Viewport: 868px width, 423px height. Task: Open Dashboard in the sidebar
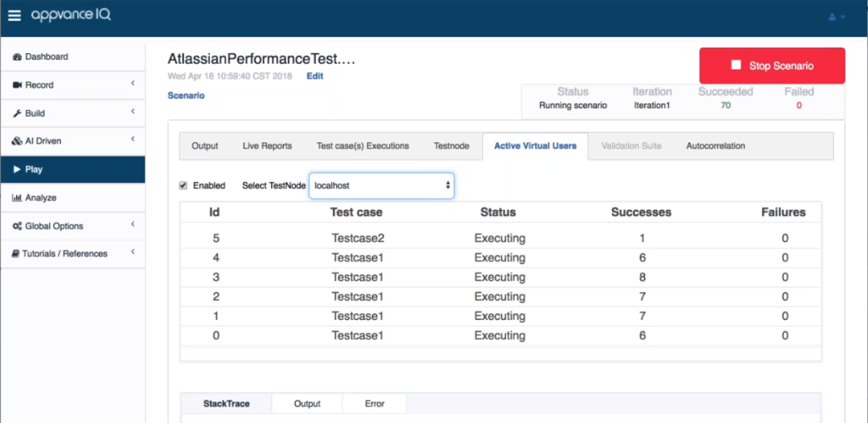72,56
